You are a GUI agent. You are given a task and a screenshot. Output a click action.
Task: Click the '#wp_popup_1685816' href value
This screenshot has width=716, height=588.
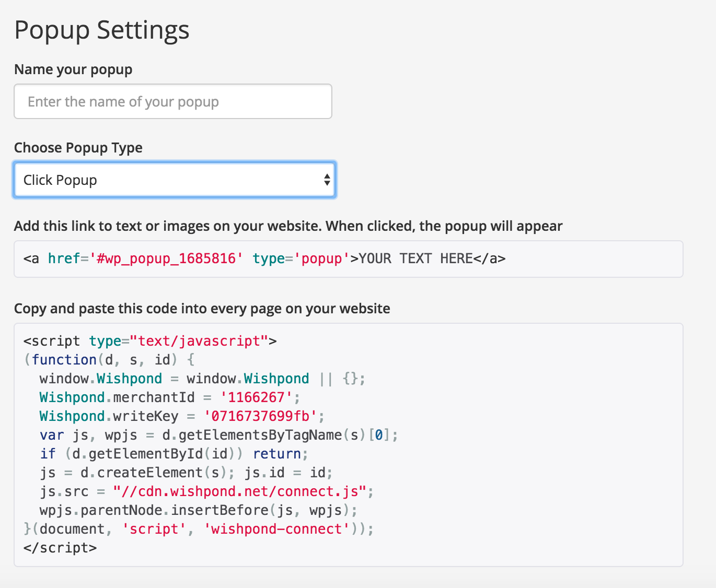[x=167, y=258]
